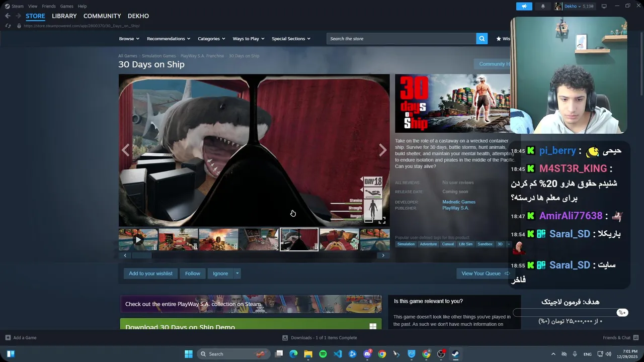Click the microphone icon in the system tray
This screenshot has width=644, height=362.
coord(575,354)
